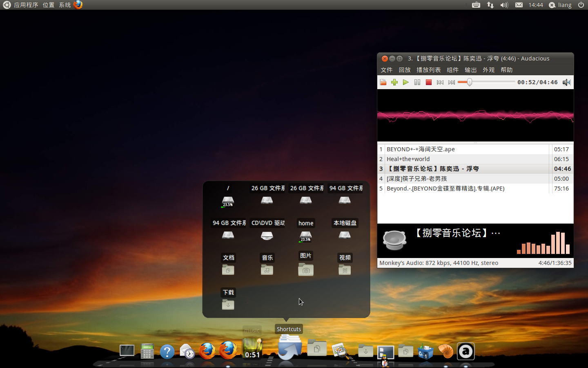The height and width of the screenshot is (368, 588).
Task: Launch the terminal from the dock
Action: click(x=127, y=350)
